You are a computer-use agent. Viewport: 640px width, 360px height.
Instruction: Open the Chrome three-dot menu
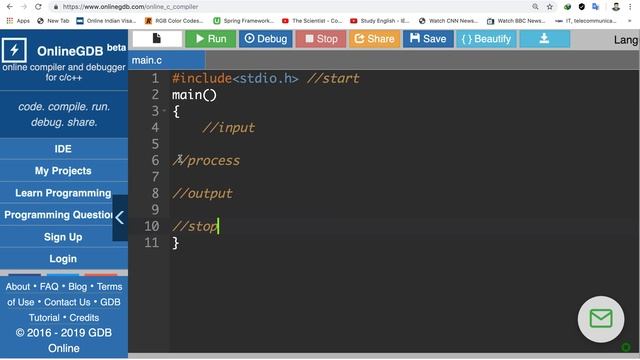631,7
